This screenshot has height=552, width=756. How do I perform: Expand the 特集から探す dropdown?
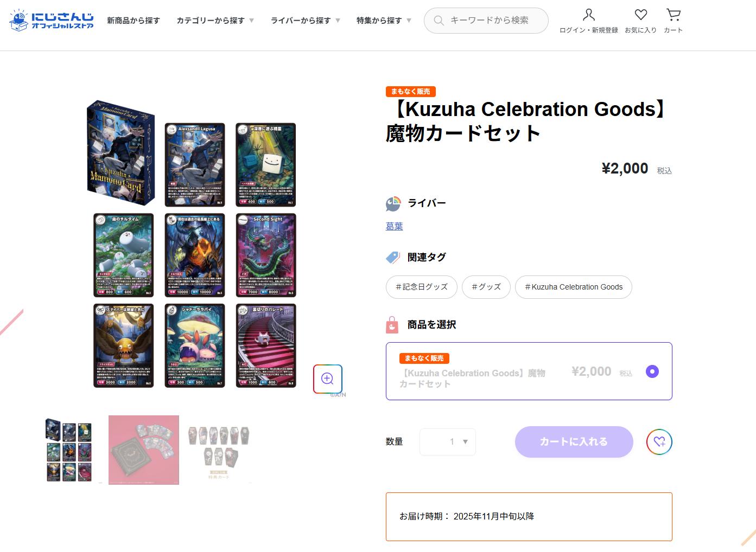pyautogui.click(x=384, y=21)
